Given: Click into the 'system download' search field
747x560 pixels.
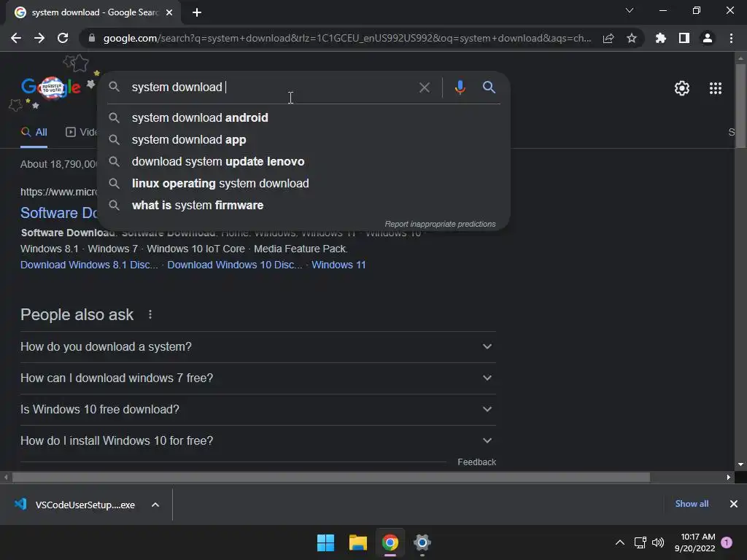Looking at the screenshot, I should click(x=274, y=87).
